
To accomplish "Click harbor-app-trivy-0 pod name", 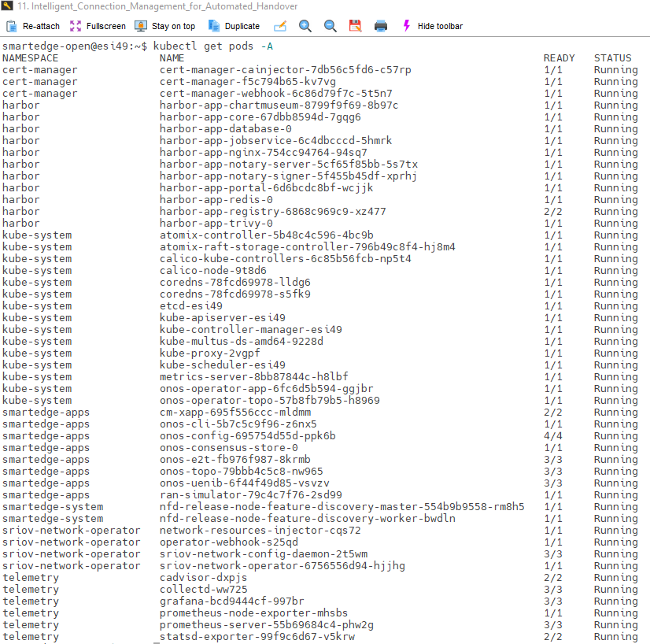I will click(216, 224).
